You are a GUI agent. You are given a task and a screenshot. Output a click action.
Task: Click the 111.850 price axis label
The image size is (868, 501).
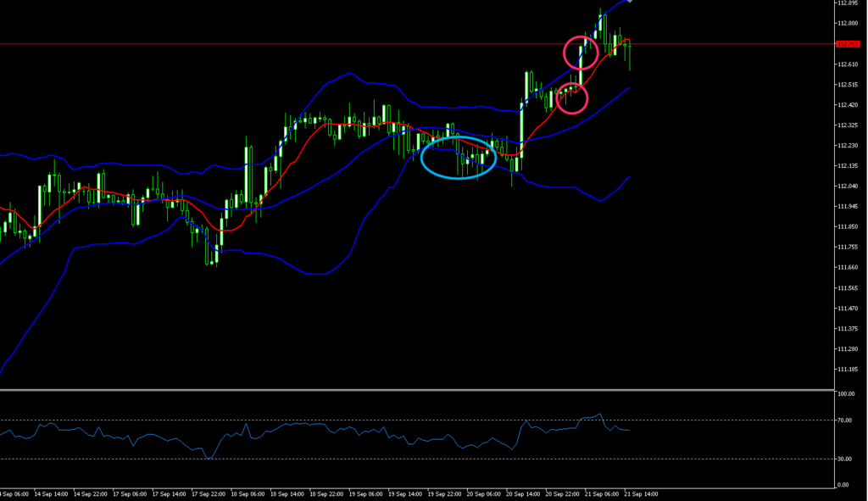coord(848,227)
